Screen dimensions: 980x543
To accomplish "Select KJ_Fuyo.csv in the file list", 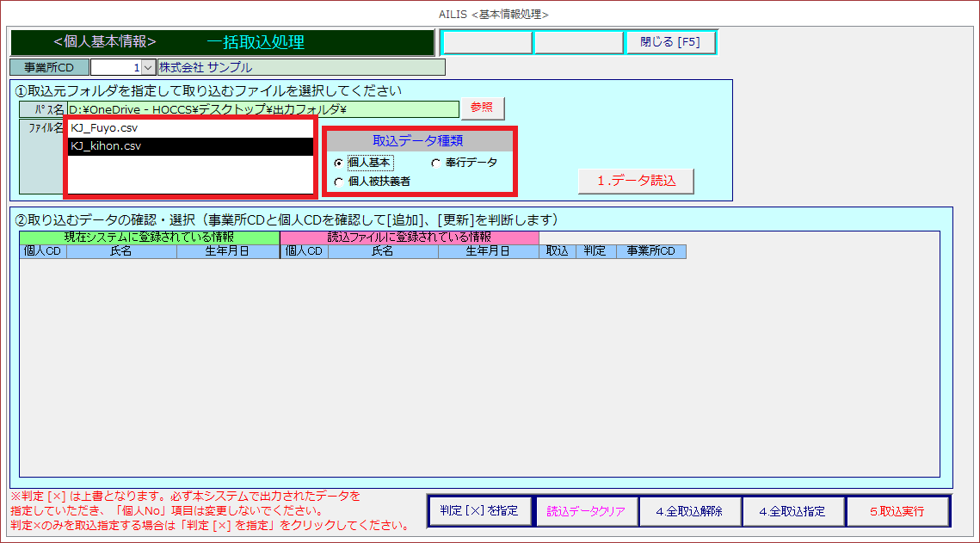I will point(190,128).
